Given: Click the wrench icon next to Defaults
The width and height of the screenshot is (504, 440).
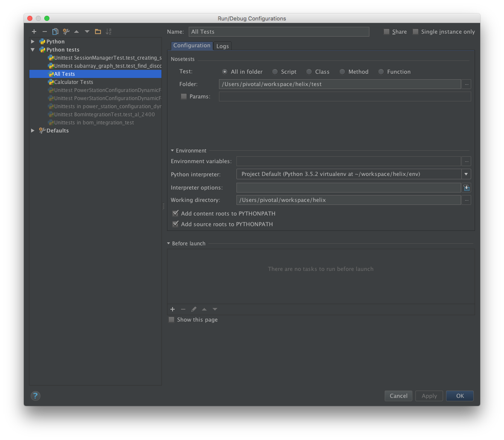Looking at the screenshot, I should (x=42, y=130).
